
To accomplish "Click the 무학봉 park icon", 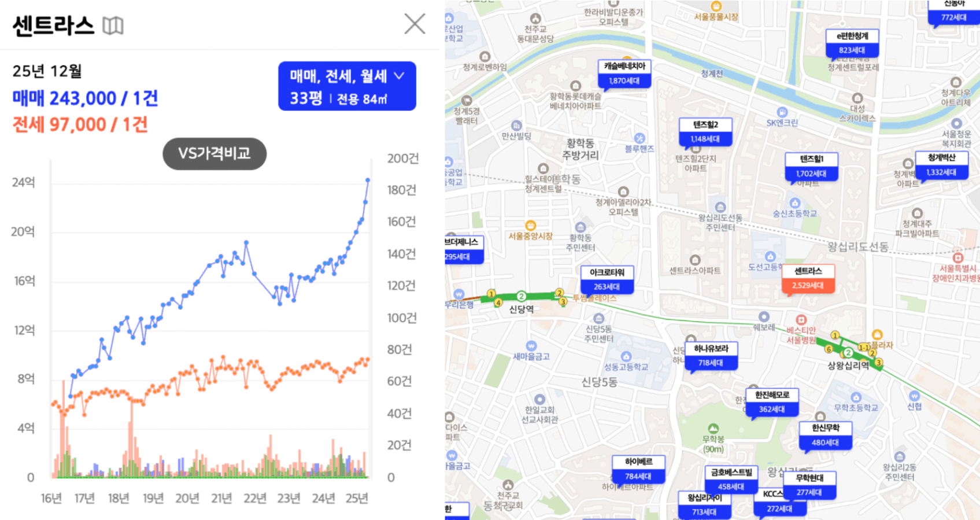I will coord(713,429).
